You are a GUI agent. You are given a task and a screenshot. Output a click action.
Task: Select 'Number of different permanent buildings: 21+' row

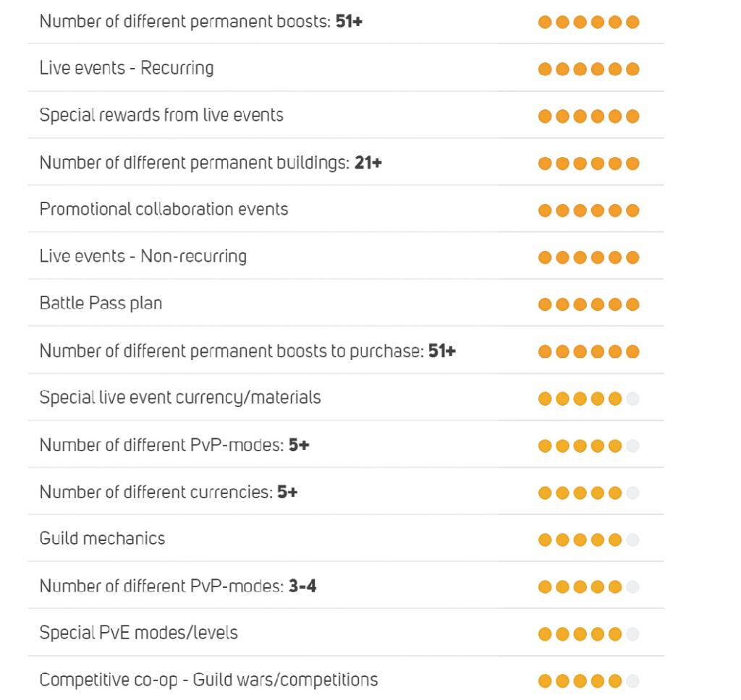(211, 162)
